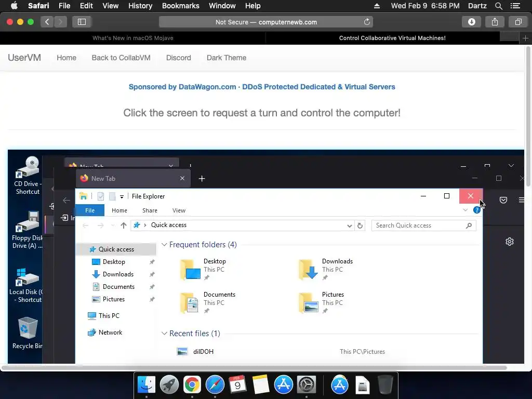Screen dimensions: 532x399
Task: Select Quick access in navigation pane
Action: (116, 249)
